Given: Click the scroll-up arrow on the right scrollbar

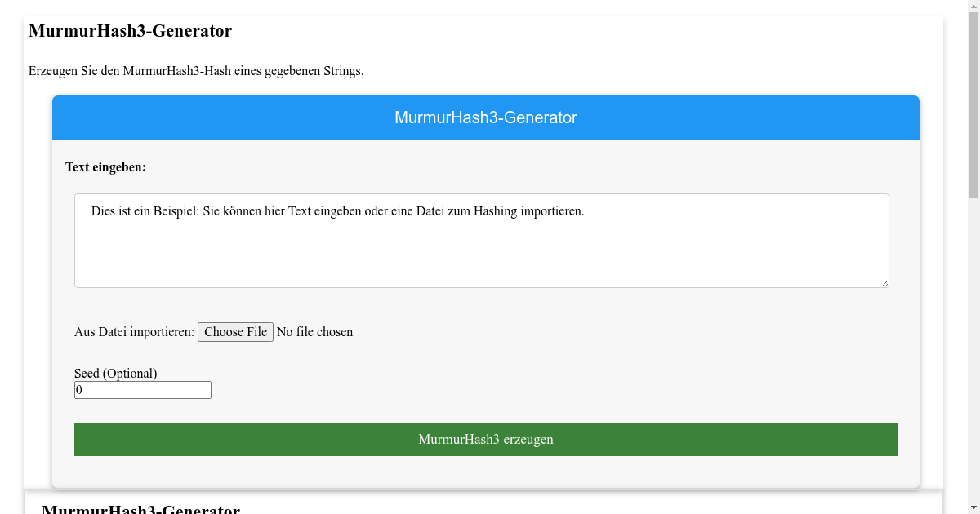Looking at the screenshot, I should coord(973,7).
